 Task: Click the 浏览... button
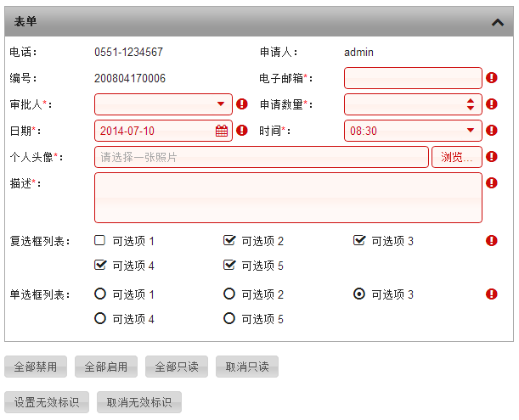[x=457, y=157]
